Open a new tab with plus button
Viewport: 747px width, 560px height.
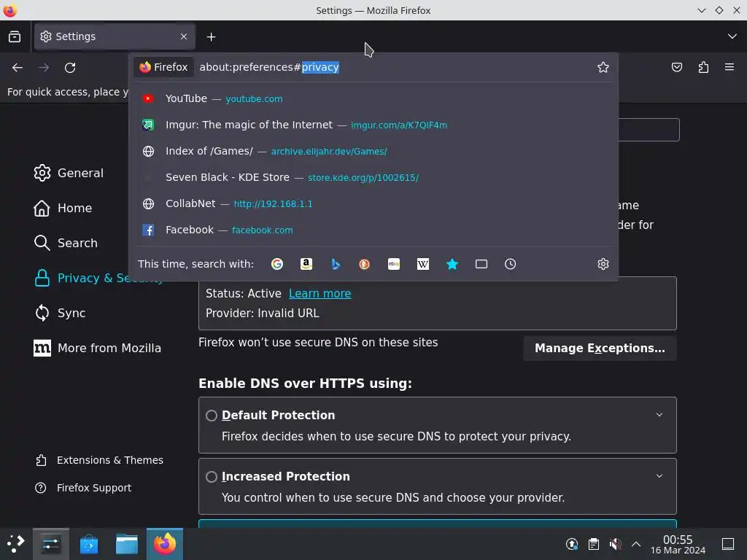click(211, 36)
